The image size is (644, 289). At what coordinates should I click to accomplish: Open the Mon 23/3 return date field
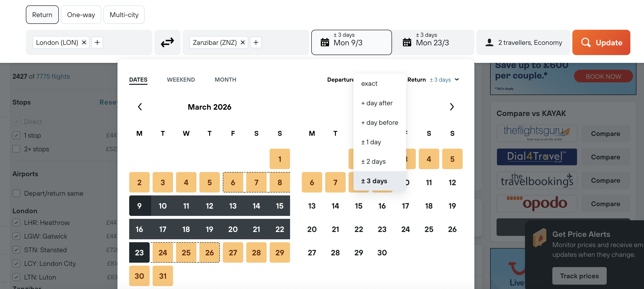pyautogui.click(x=432, y=42)
